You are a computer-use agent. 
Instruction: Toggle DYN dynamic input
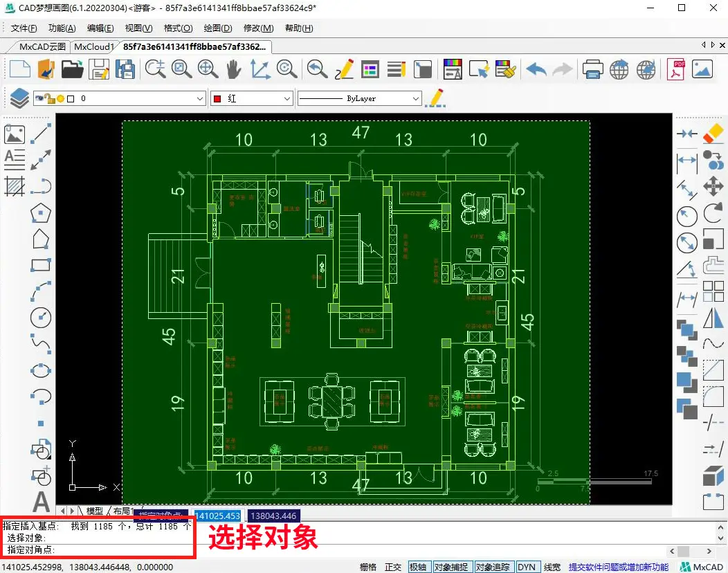pos(527,567)
